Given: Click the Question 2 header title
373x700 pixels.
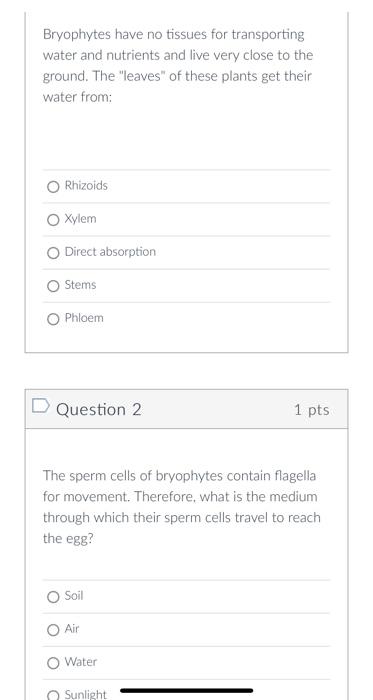Looking at the screenshot, I should 99,409.
